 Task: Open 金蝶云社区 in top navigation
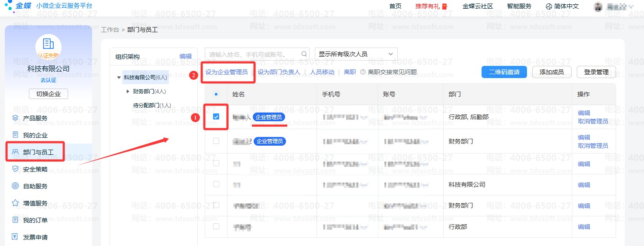[x=478, y=6]
